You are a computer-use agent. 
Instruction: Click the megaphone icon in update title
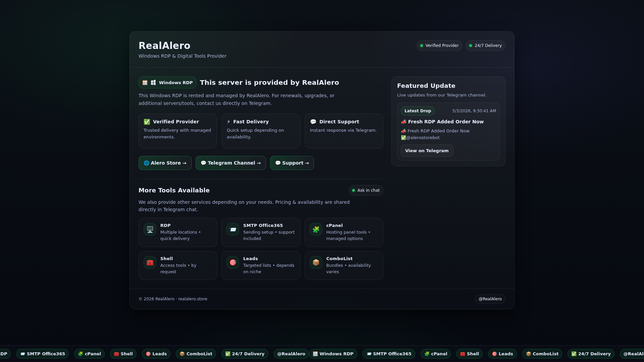tap(404, 122)
